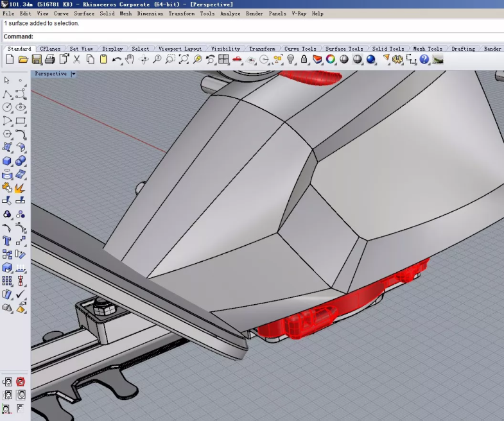The height and width of the screenshot is (421, 504).
Task: Switch to the Visibility toolbar tab
Action: coord(225,49)
